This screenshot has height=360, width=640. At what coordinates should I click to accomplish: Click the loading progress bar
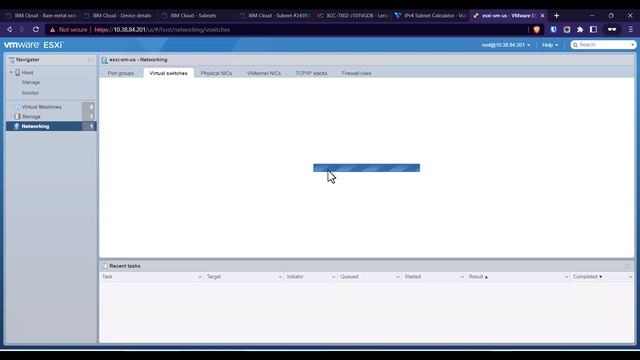[x=366, y=168]
